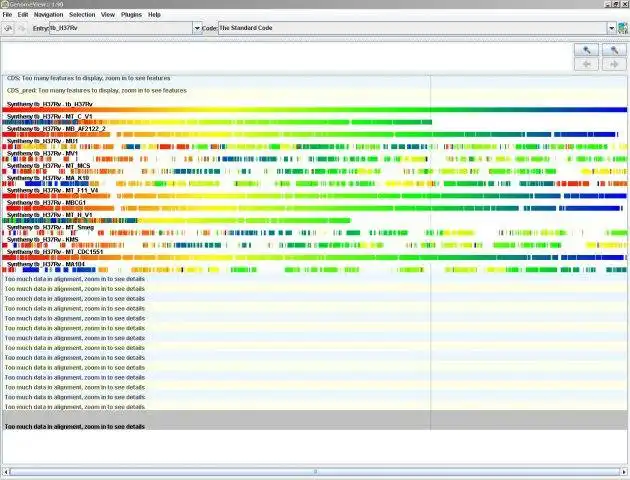Select the Synteny tb_H37Rv - MT_MCS label
The width and height of the screenshot is (630, 480).
coord(49,166)
